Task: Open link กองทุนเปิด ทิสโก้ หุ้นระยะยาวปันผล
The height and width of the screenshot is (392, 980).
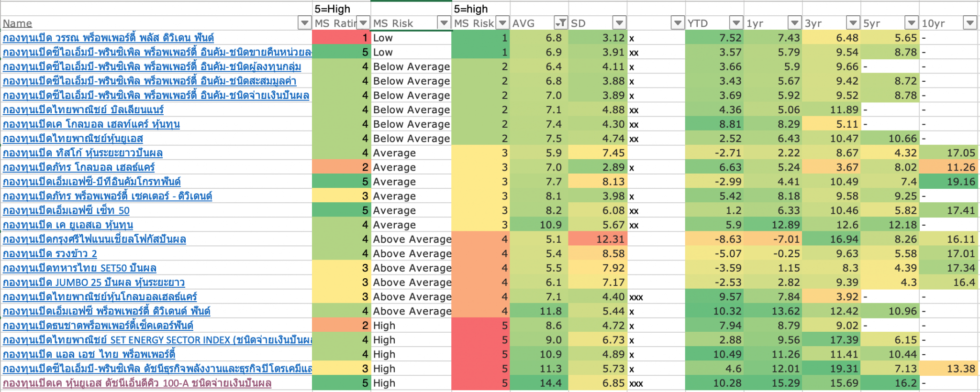Action: point(83,152)
